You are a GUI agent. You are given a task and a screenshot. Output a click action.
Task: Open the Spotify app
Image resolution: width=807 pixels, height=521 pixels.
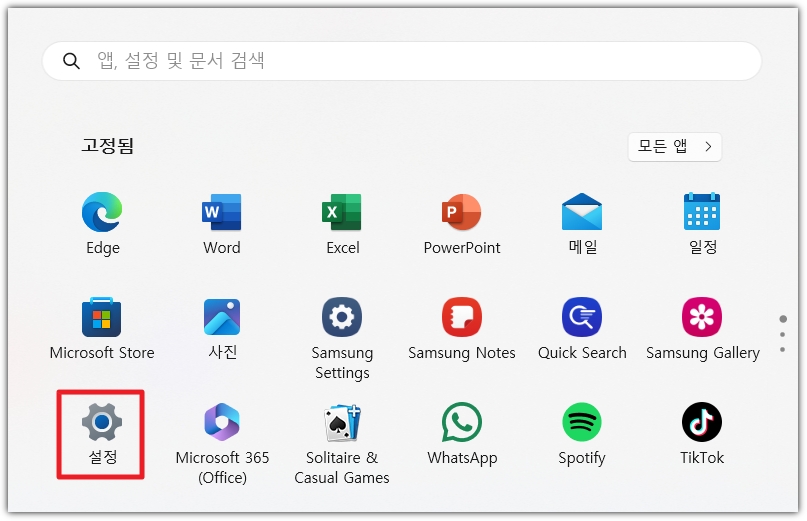(582, 422)
